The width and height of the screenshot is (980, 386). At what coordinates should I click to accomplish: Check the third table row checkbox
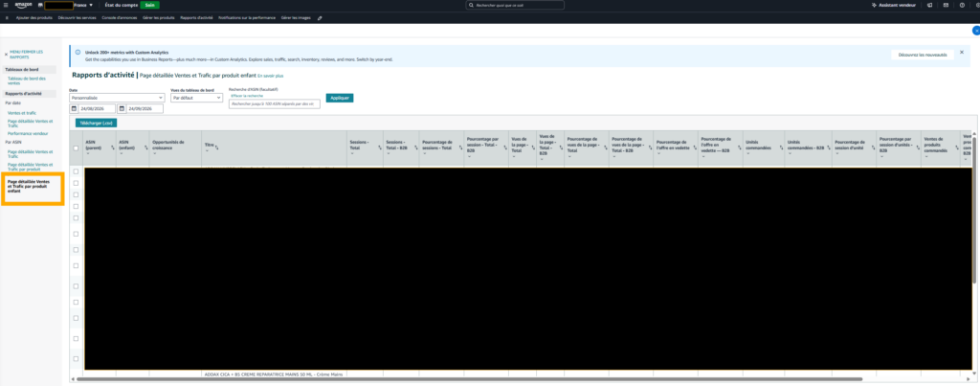(x=76, y=194)
